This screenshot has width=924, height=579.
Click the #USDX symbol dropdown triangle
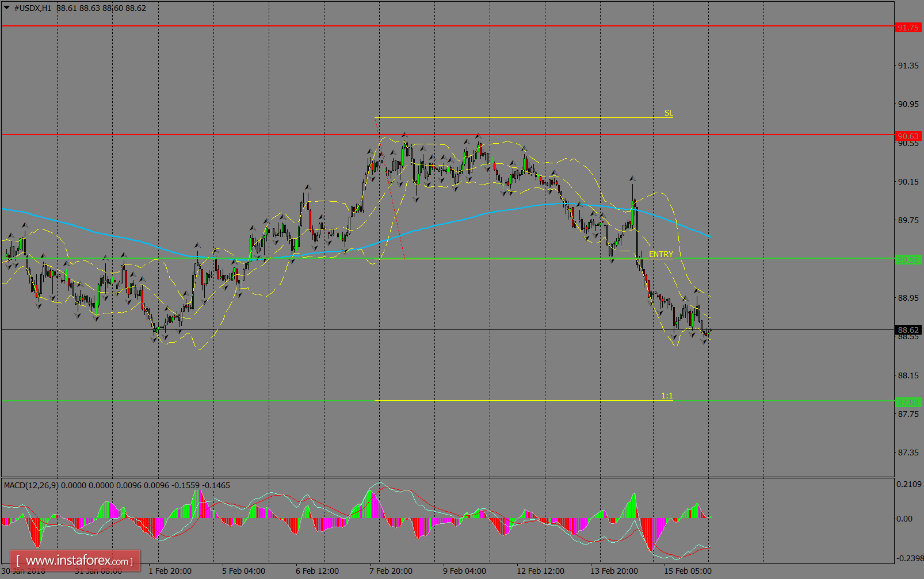[7, 8]
